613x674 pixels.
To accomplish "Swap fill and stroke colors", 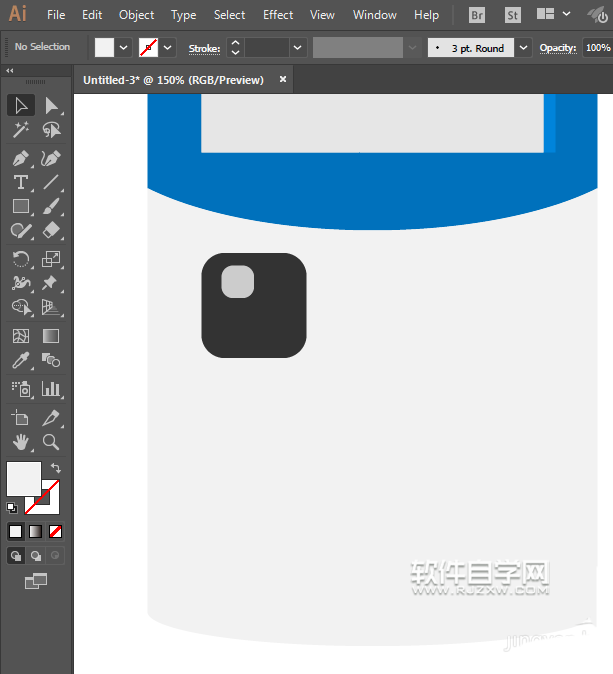I will tap(56, 468).
